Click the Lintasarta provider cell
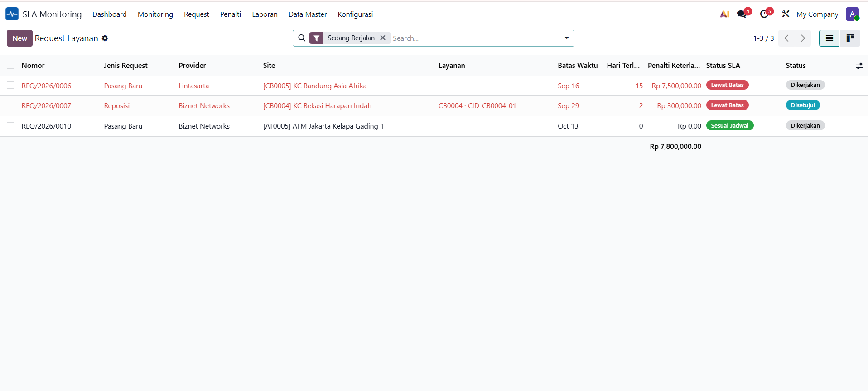Viewport: 868px width, 391px height. click(193, 86)
